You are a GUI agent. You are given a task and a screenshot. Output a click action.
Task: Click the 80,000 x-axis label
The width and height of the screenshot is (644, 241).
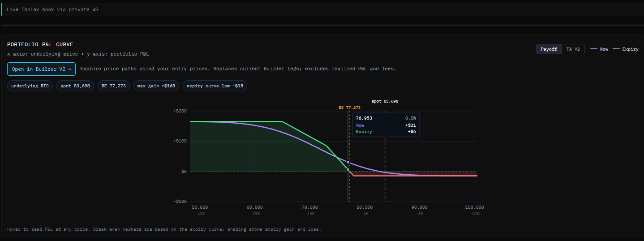tap(365, 207)
